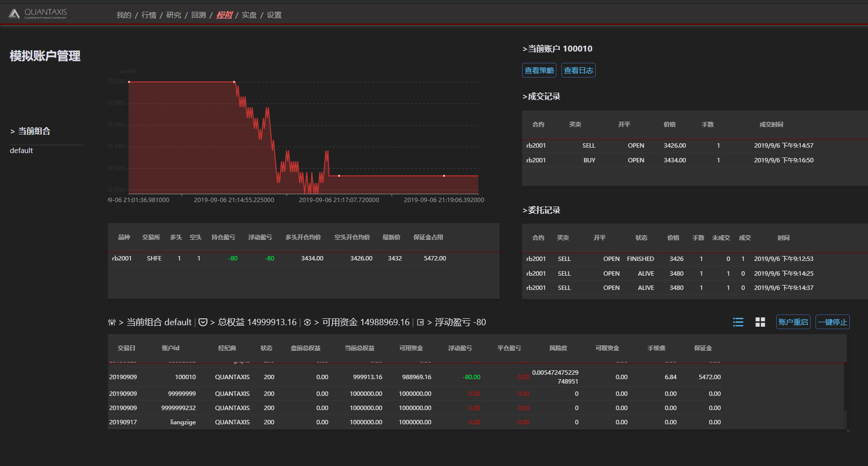Click the 账户重启 button
Viewport: 868px width, 466px height.
(793, 322)
